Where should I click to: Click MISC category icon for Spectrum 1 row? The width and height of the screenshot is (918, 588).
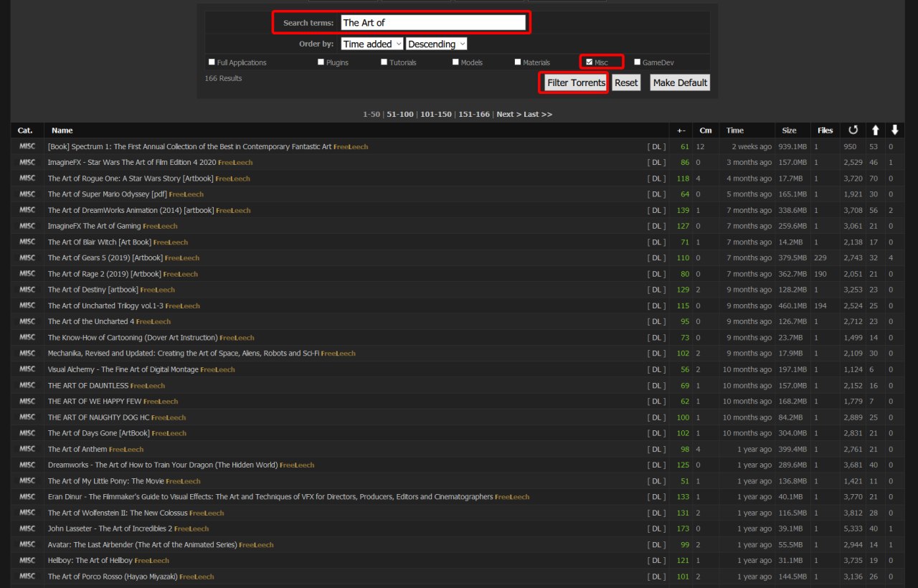pyautogui.click(x=27, y=146)
